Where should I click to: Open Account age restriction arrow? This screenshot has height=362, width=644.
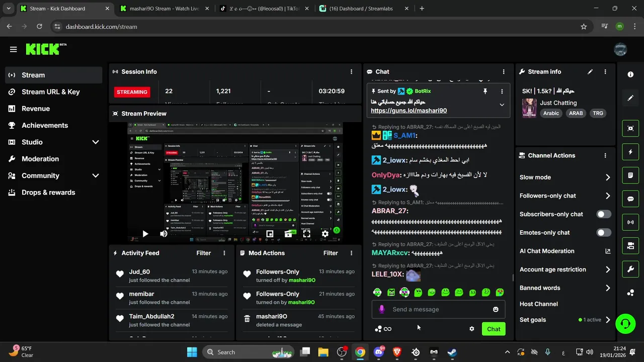click(608, 269)
